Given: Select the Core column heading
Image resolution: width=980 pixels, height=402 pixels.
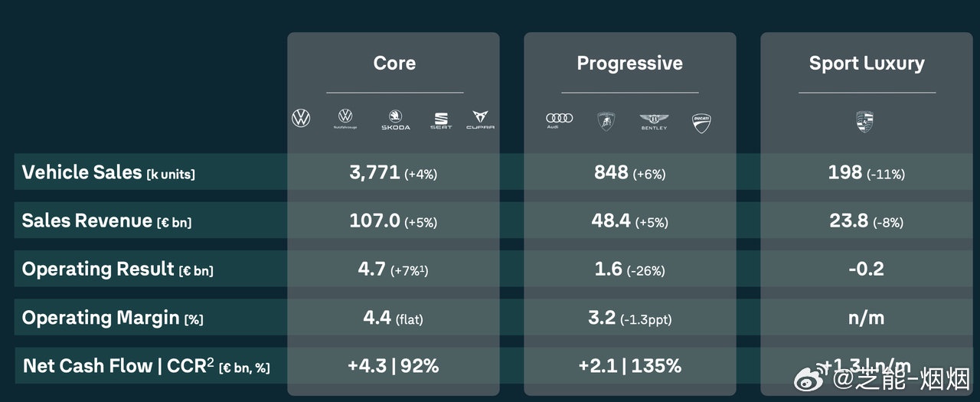Looking at the screenshot, I should [x=394, y=63].
